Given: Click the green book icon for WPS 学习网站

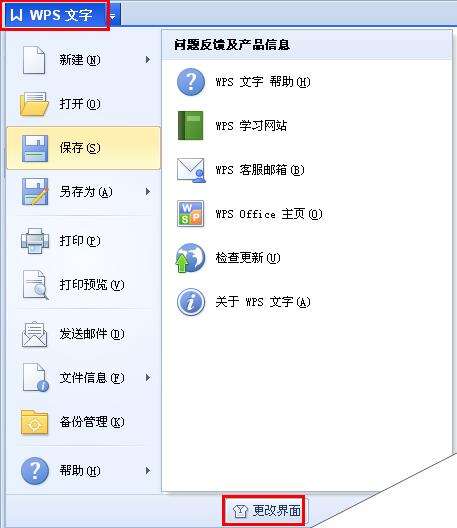Looking at the screenshot, I should coord(191,125).
